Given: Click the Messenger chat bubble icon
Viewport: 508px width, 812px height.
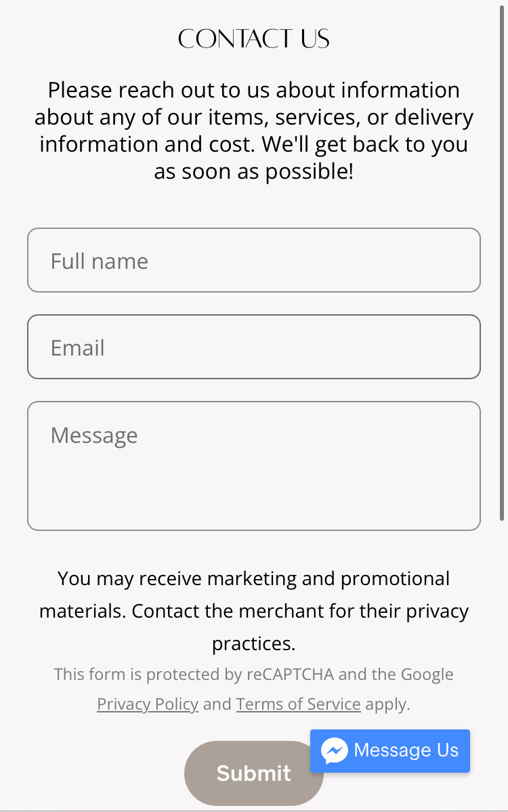Looking at the screenshot, I should (x=335, y=750).
